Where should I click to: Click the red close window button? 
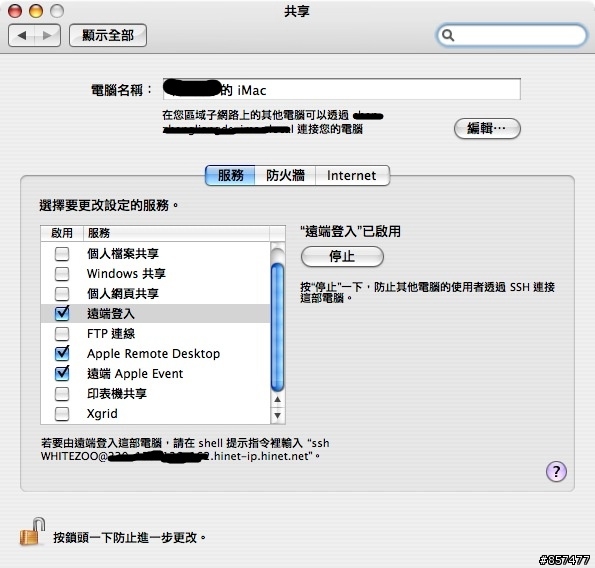pos(15,11)
